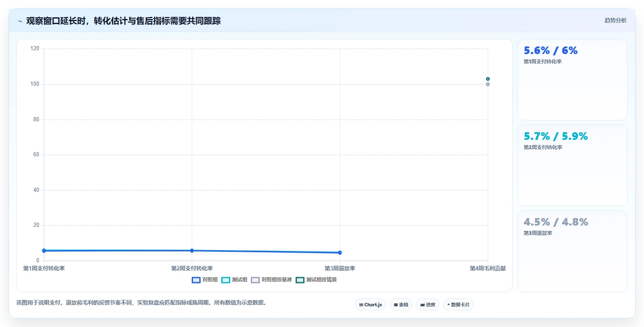This screenshot has height=327, width=644.
Task: Click the 第3周退款率 x-axis label
Action: [340, 268]
